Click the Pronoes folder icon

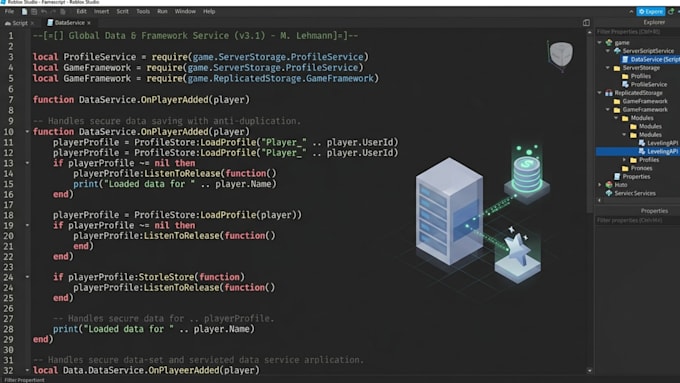pos(625,168)
